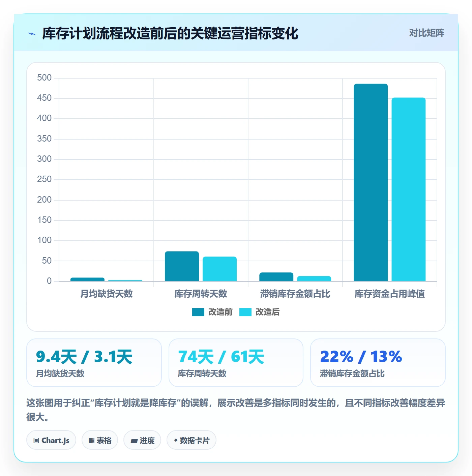Click the 500 y-axis tick label
472x476 pixels.
click(45, 78)
